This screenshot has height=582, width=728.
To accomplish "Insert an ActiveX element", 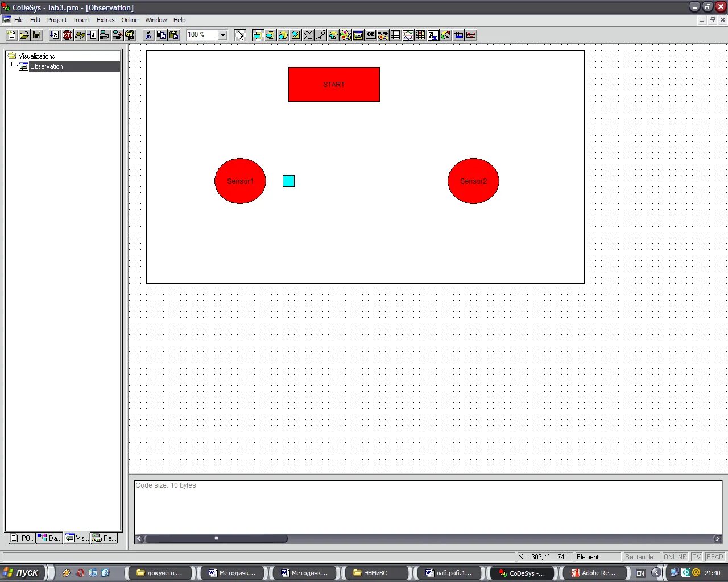I will [433, 35].
